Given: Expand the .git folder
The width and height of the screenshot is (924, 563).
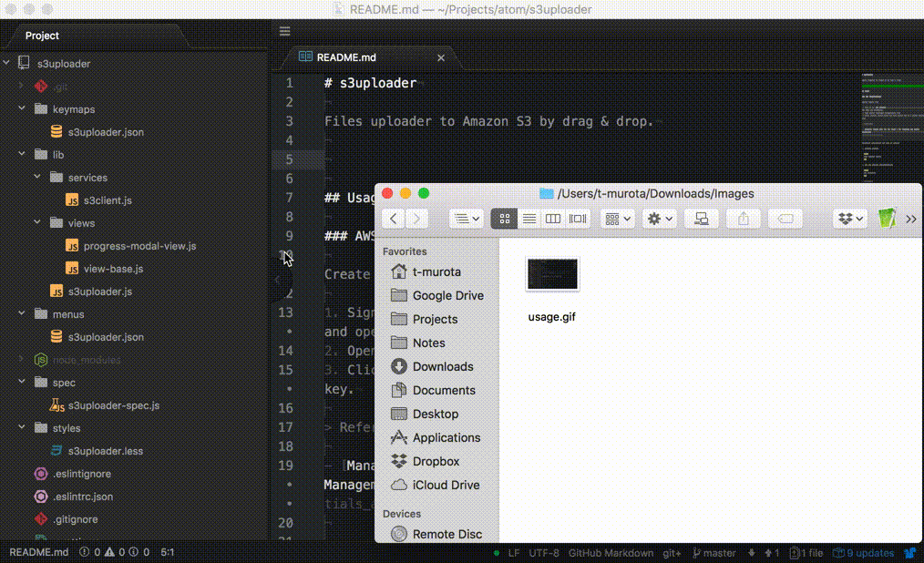Looking at the screenshot, I should [x=22, y=86].
